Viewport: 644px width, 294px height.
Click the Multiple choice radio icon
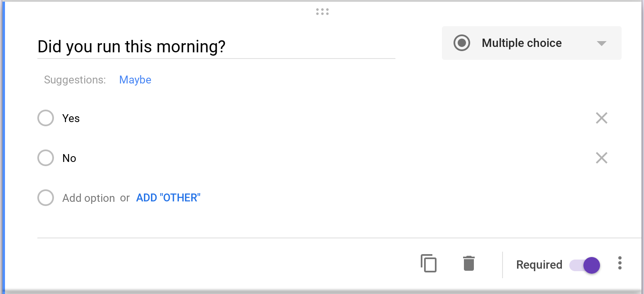(x=461, y=43)
